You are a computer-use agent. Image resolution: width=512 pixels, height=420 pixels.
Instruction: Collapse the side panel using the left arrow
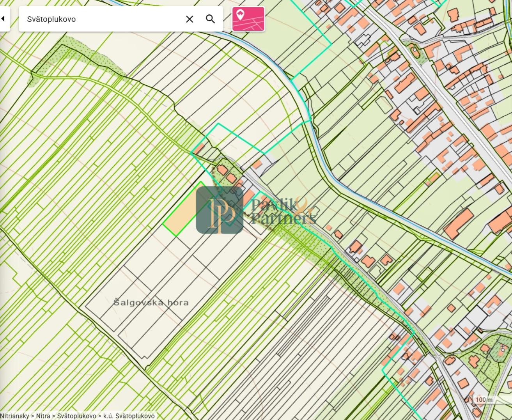click(x=3, y=19)
